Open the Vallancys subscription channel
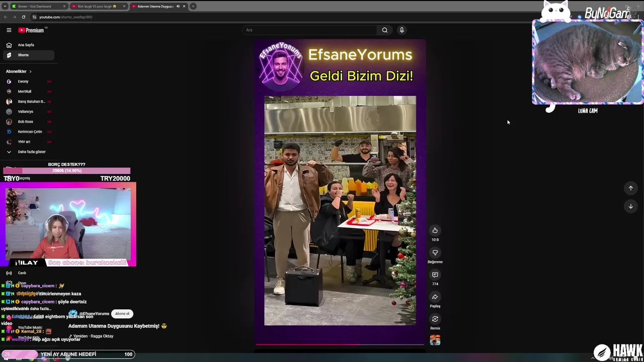 point(29,112)
